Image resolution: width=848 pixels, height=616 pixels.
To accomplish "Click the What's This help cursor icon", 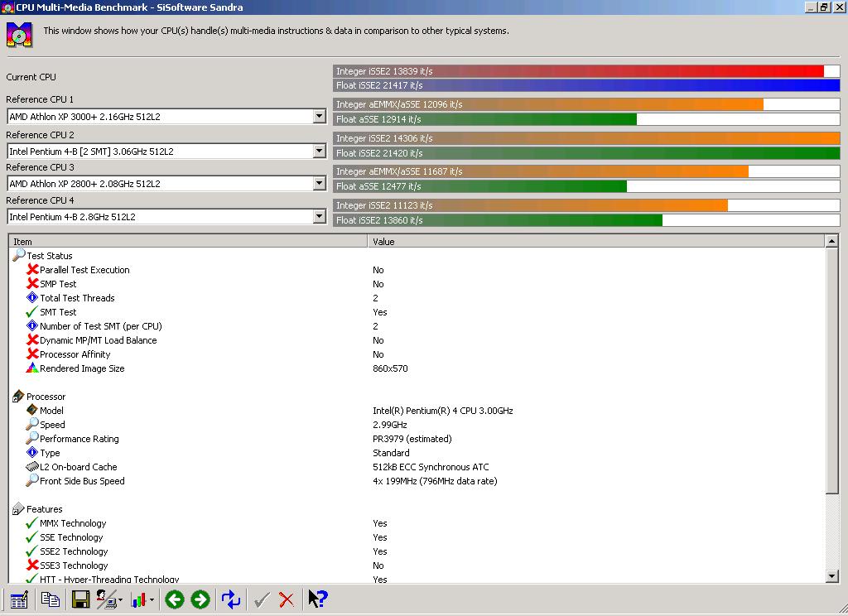I will coord(317,599).
